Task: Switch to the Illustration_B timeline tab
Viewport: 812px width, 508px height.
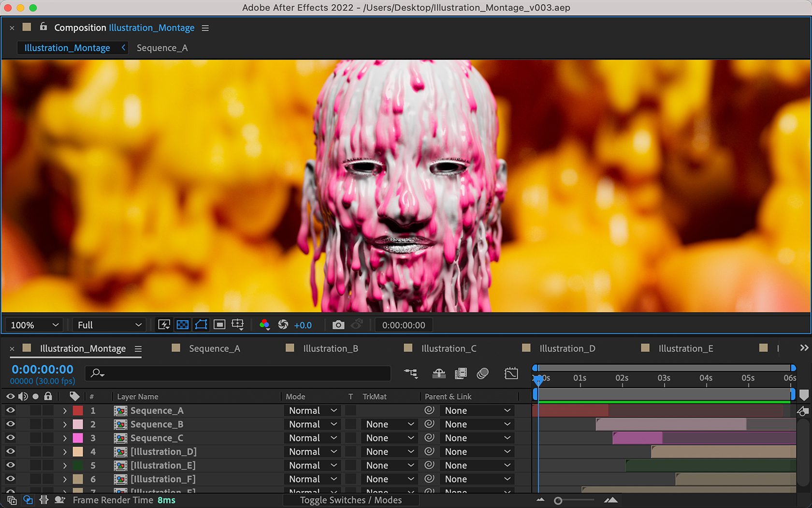Action: [x=330, y=348]
